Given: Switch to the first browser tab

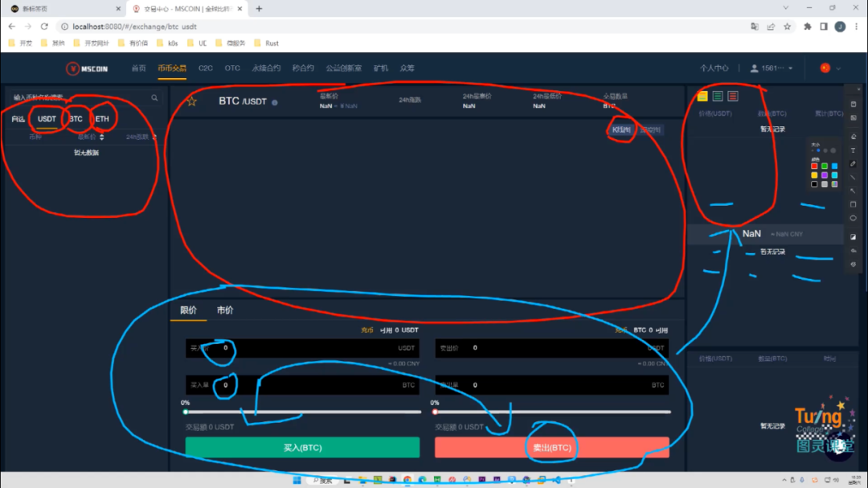Looking at the screenshot, I should coord(63,9).
